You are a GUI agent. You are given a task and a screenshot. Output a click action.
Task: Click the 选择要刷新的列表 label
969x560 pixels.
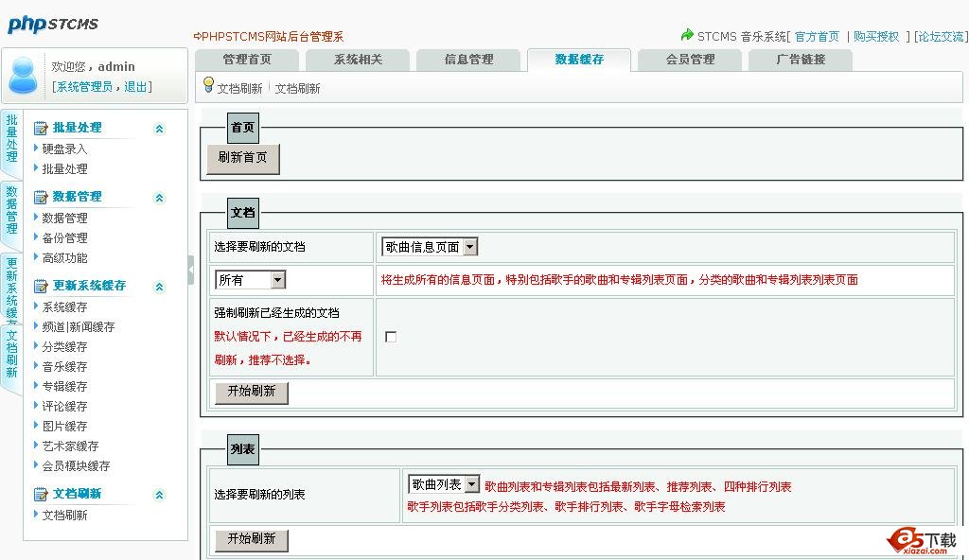259,495
